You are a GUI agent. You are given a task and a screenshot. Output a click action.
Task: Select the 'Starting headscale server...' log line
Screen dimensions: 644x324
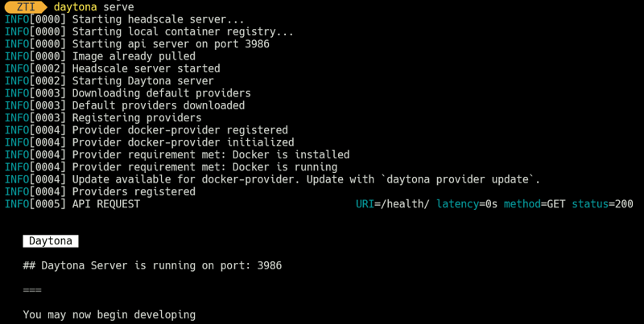click(x=125, y=19)
